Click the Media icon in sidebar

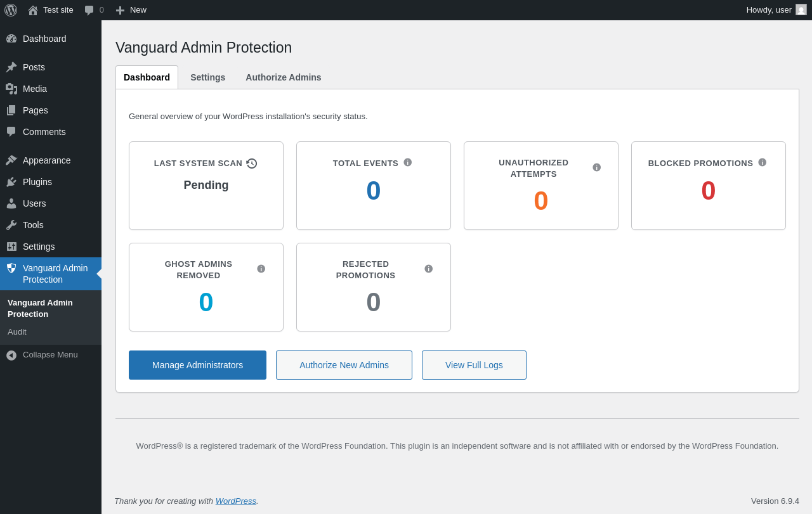[11, 89]
